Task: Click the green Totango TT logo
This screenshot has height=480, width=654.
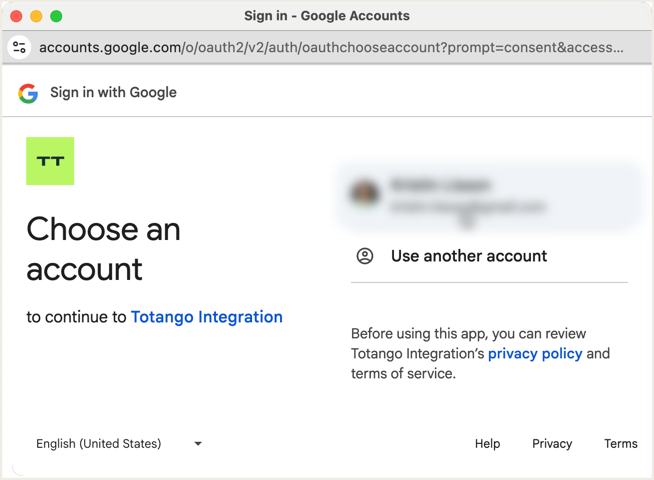Action: pyautogui.click(x=50, y=161)
